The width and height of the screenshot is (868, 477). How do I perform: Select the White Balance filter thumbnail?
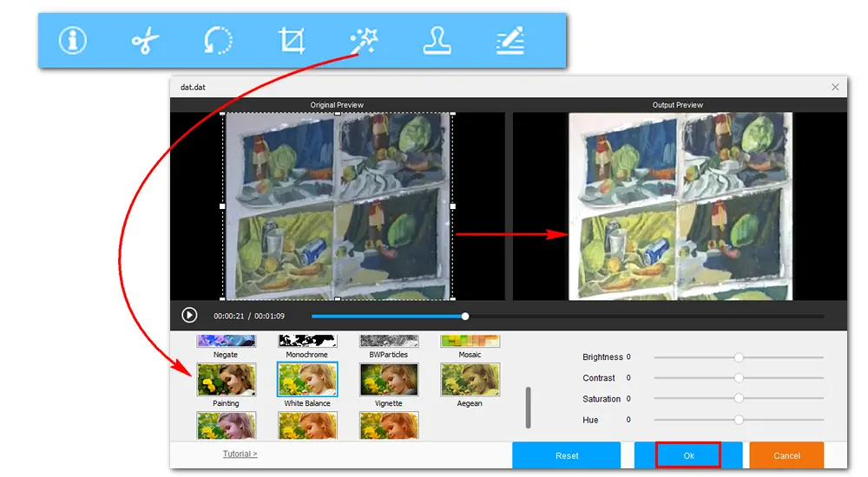(307, 380)
